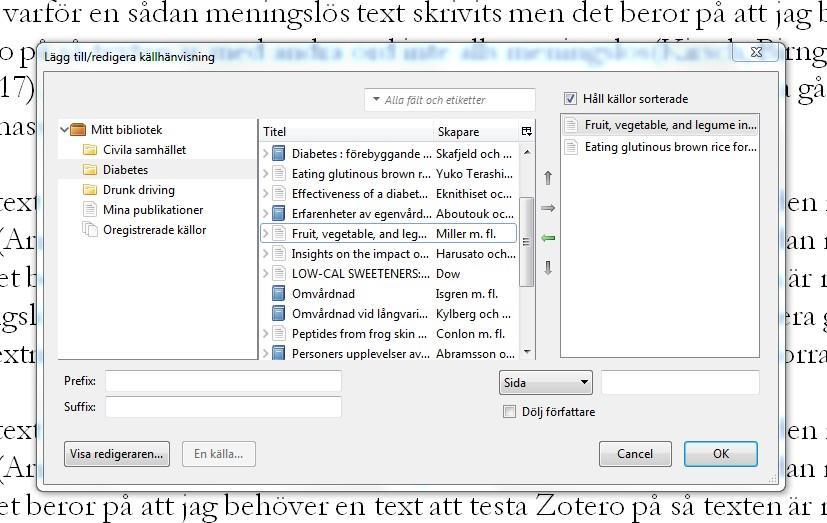
Task: Select 'Personers upplevelser av...' by Abramsson
Action: pyautogui.click(x=389, y=353)
